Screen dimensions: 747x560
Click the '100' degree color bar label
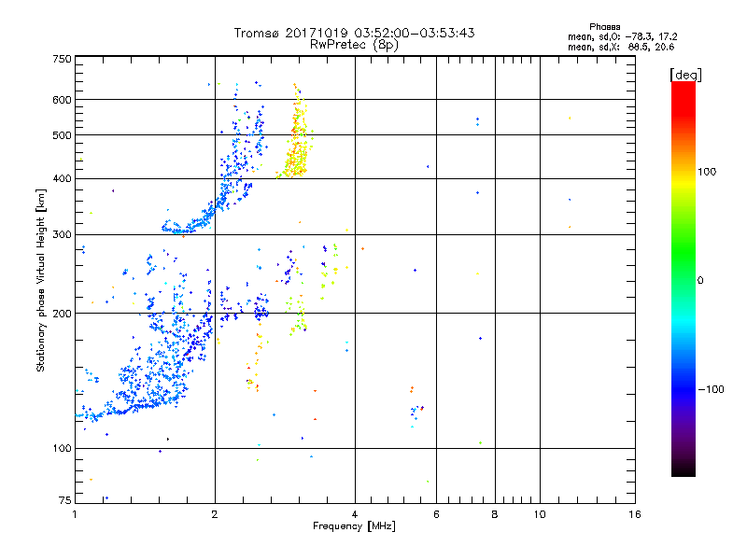pyautogui.click(x=707, y=172)
